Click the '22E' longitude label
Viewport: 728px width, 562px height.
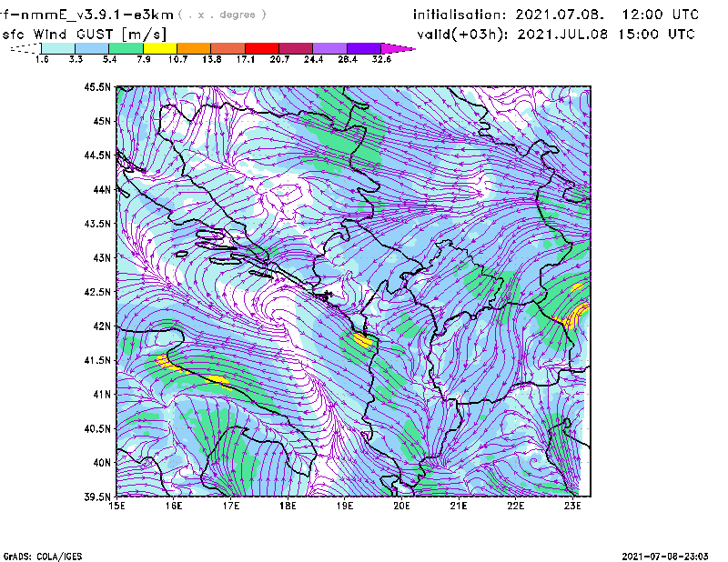pos(515,506)
